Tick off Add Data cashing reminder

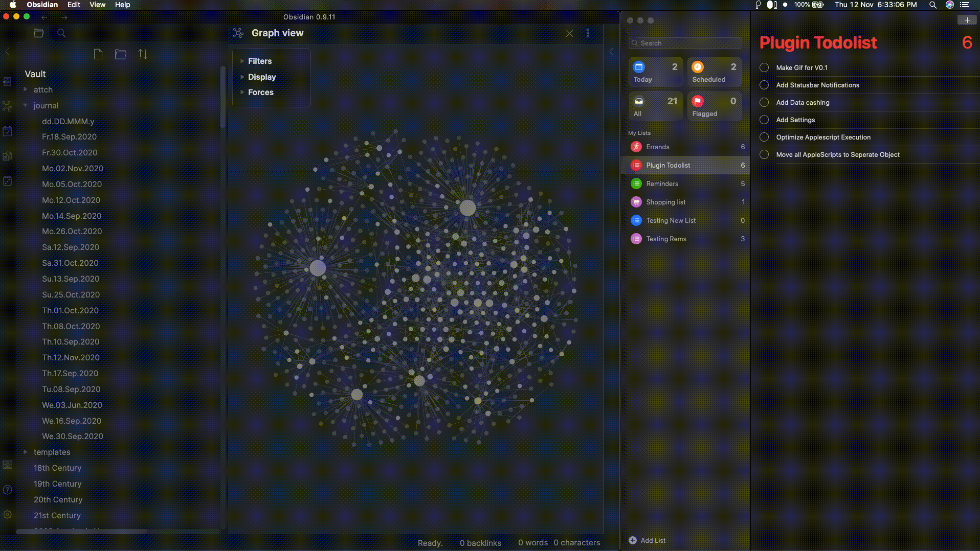pyautogui.click(x=764, y=102)
